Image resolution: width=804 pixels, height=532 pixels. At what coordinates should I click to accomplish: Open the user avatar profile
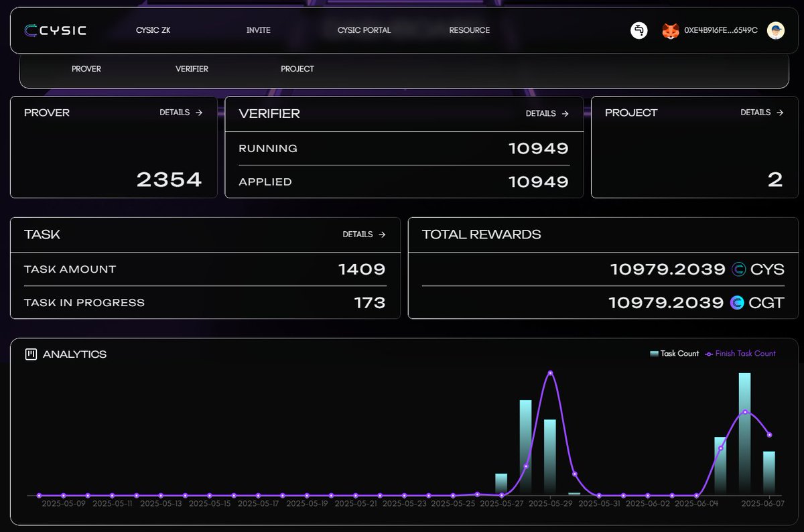[x=776, y=30]
